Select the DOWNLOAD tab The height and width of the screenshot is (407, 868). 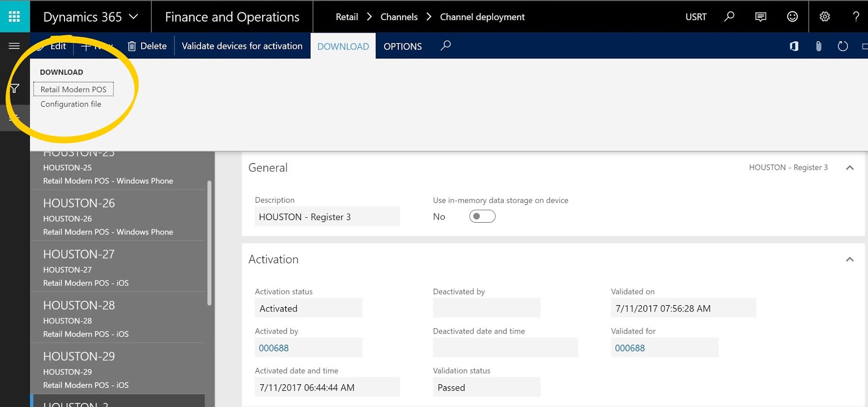343,46
